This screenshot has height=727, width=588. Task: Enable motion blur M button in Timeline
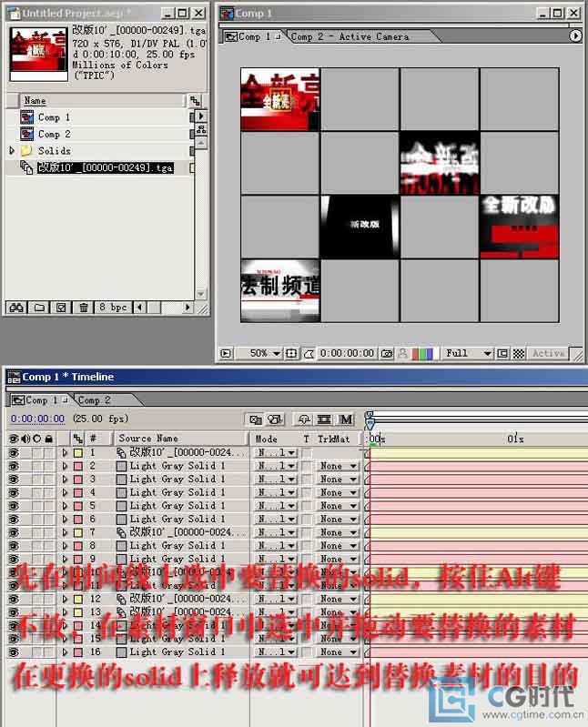(346, 419)
